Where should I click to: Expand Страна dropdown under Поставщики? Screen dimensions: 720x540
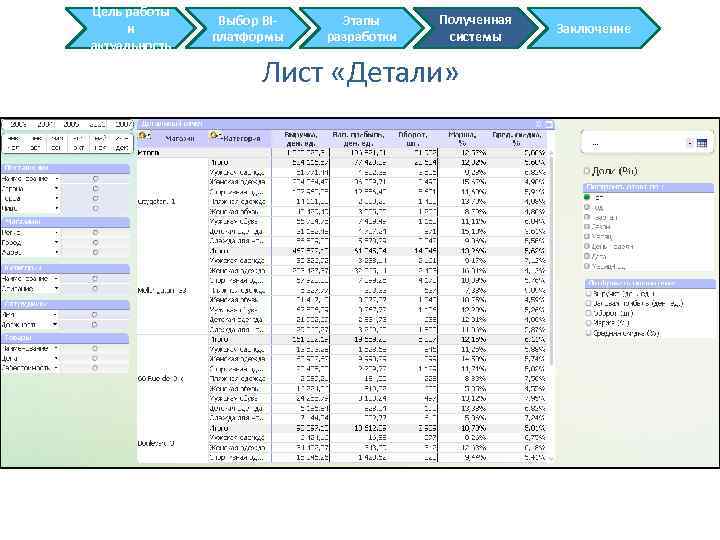point(56,188)
